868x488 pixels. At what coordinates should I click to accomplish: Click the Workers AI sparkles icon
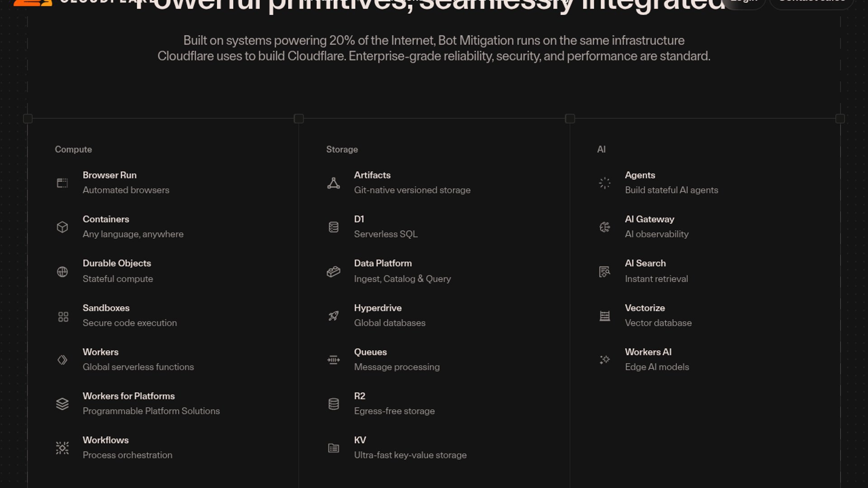(x=604, y=360)
